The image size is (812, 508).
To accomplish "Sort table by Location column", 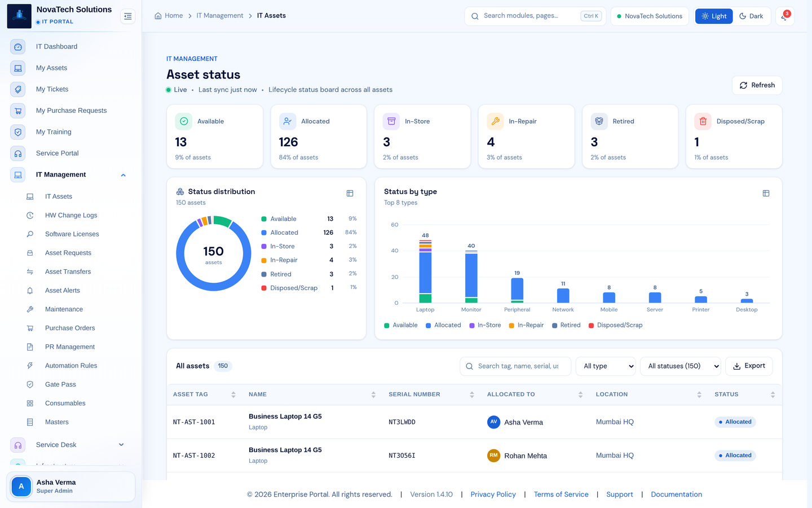I will pyautogui.click(x=648, y=395).
